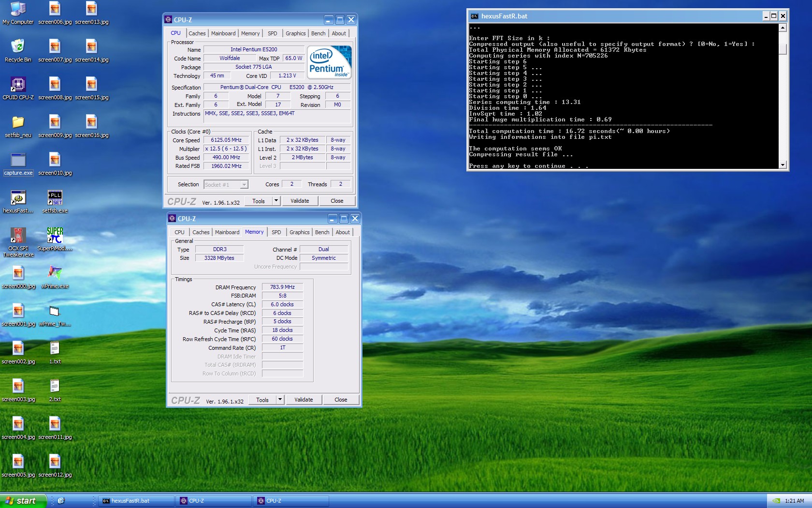Select screen007.jpg image icon
Image resolution: width=812 pixels, height=508 pixels.
55,51
